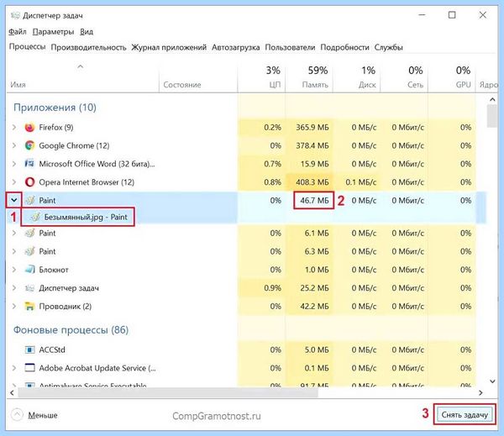The height and width of the screenshot is (436, 504).
Task: Expand the Проводник (2) group
Action: tap(14, 306)
